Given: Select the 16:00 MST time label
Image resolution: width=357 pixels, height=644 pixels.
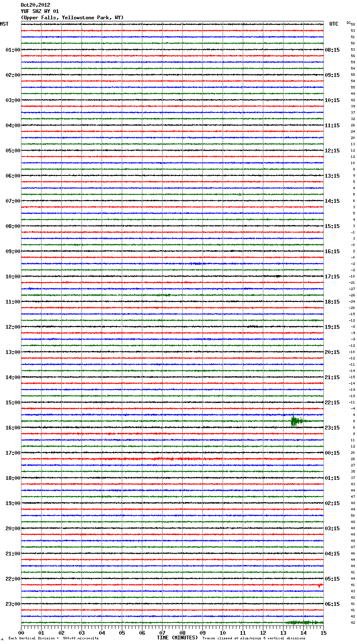Looking at the screenshot, I should click(x=13, y=428).
